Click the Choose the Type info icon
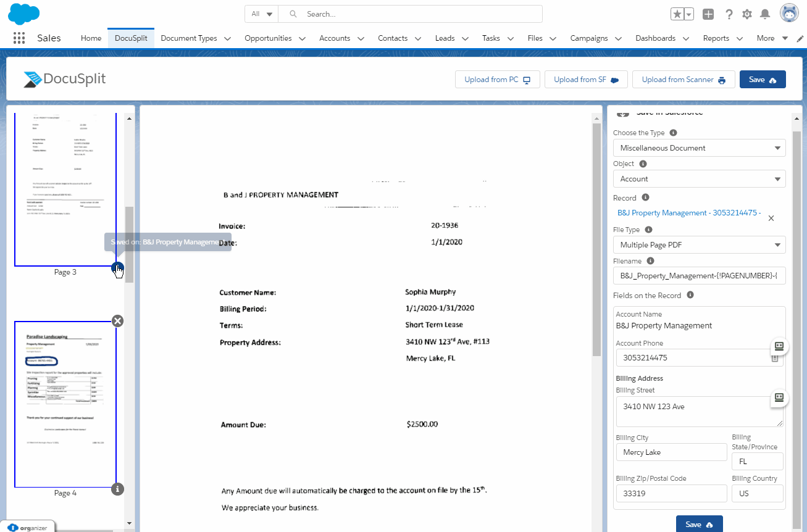This screenshot has width=807, height=532. [673, 133]
